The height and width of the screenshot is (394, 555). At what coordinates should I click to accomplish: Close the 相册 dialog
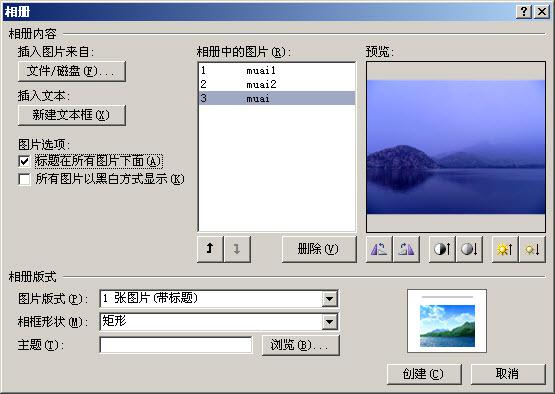click(542, 12)
